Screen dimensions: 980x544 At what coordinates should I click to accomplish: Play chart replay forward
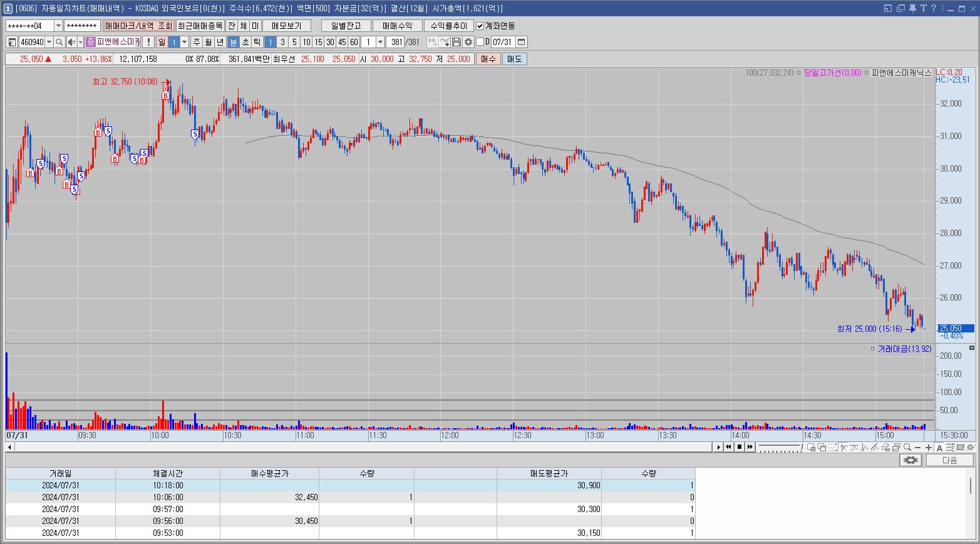[719, 447]
